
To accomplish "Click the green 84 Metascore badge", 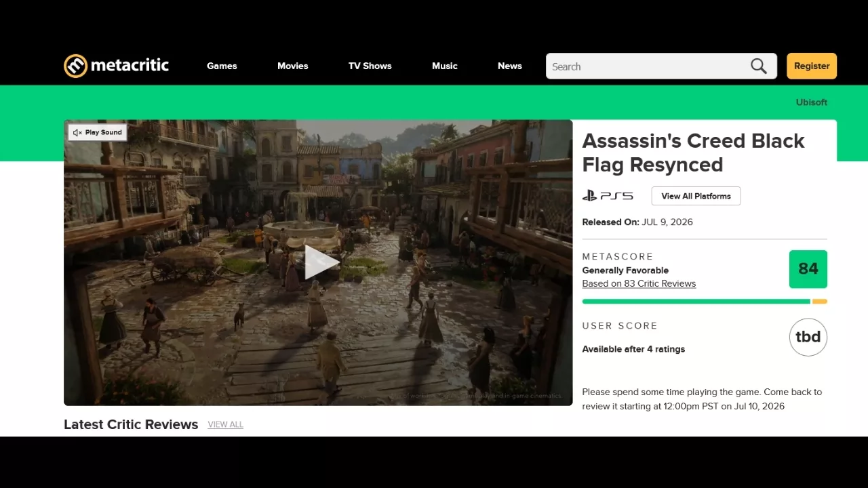I will pos(808,269).
